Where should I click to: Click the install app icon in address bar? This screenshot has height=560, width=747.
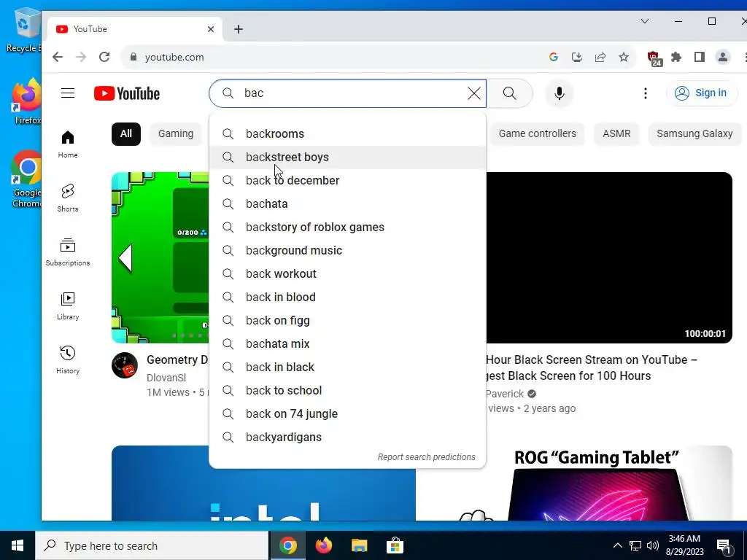tap(577, 57)
